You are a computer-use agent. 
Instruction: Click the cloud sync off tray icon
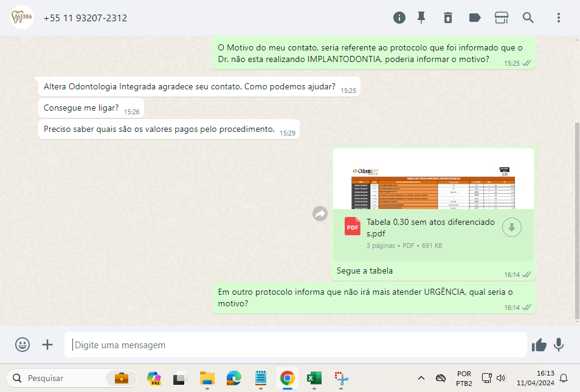click(441, 378)
